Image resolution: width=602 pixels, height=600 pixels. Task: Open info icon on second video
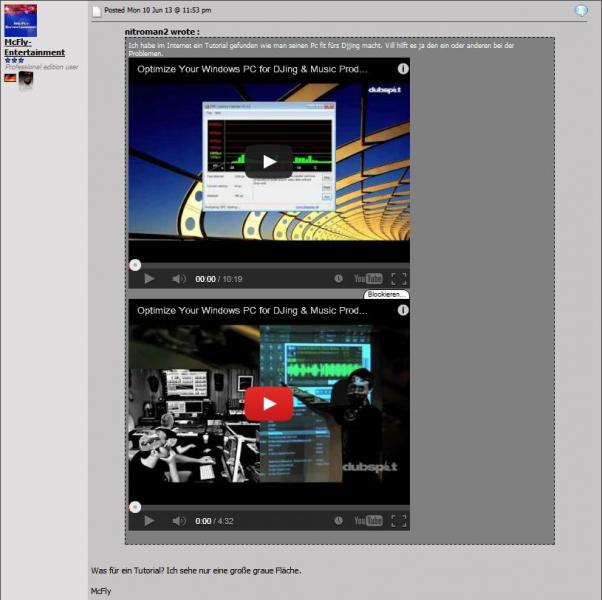[x=403, y=310]
